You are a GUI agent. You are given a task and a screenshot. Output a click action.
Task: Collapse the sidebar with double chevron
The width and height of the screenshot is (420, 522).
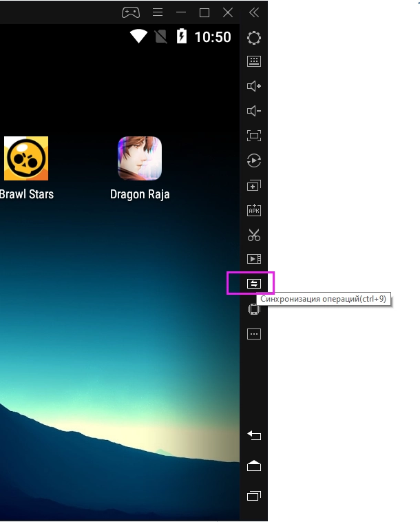click(254, 12)
